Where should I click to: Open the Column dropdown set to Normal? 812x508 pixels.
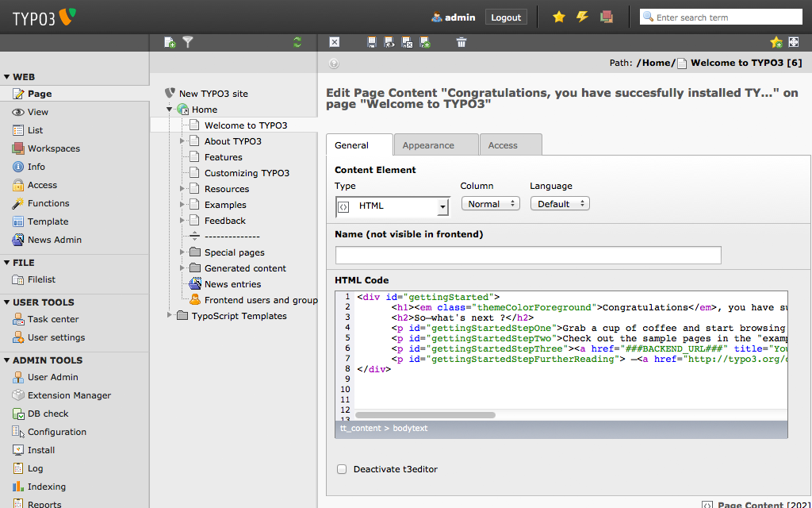[490, 204]
